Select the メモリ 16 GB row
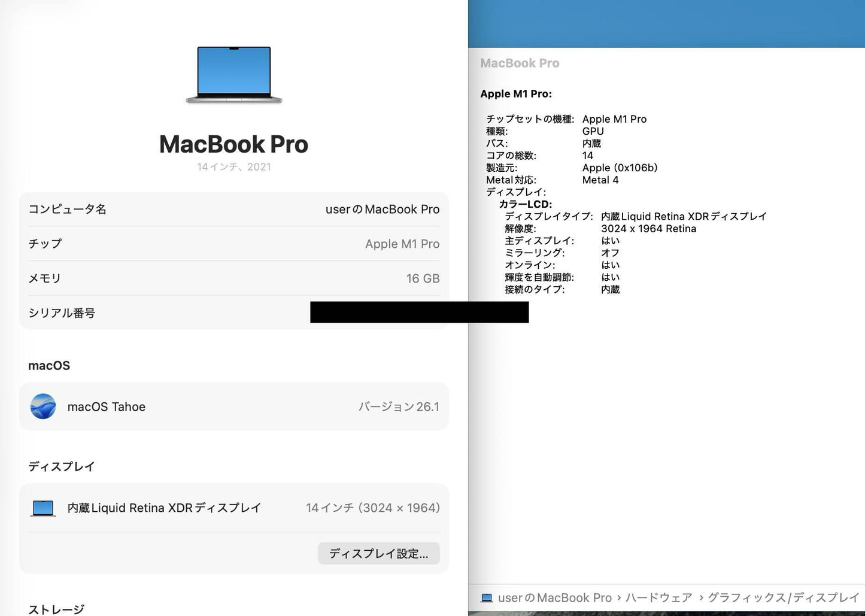 tap(233, 278)
